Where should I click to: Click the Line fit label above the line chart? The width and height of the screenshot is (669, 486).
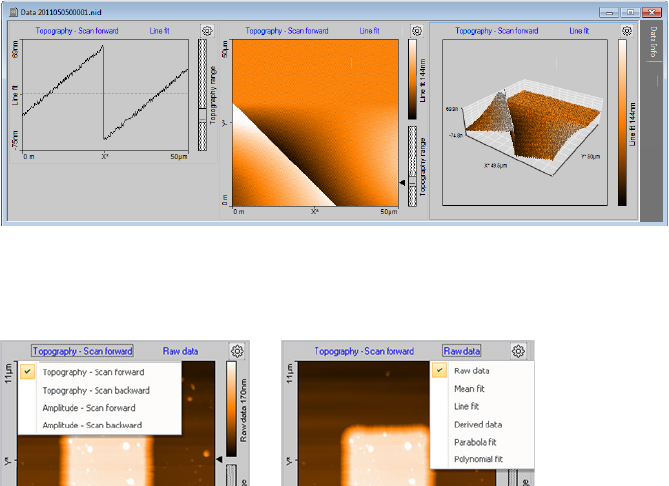click(160, 31)
